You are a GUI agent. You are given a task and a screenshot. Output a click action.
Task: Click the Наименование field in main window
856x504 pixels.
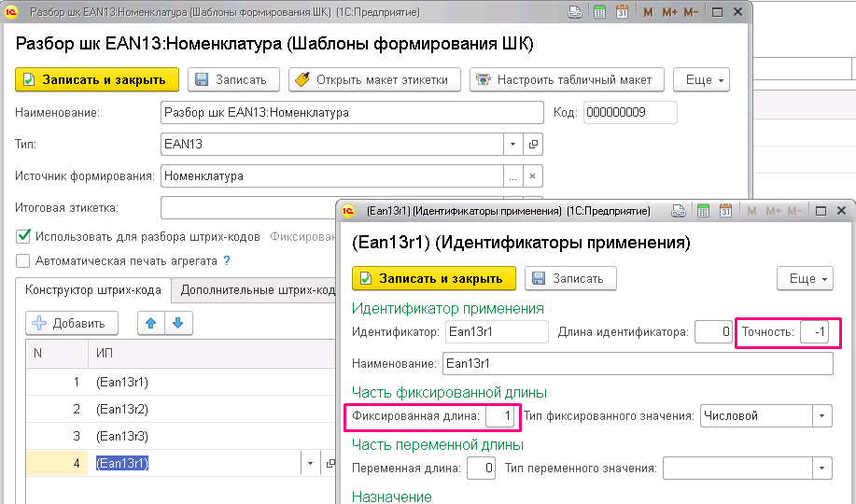tap(352, 113)
